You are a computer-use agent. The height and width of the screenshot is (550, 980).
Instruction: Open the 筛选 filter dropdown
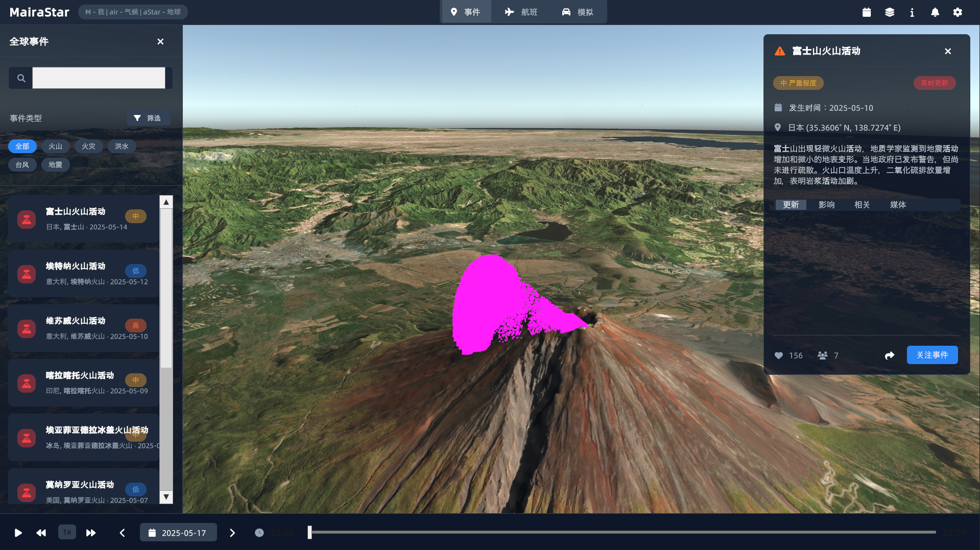coord(148,118)
